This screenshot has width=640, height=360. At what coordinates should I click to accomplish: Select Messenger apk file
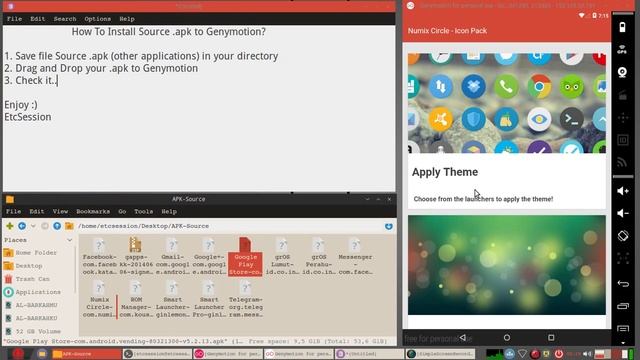pyautogui.click(x=355, y=256)
